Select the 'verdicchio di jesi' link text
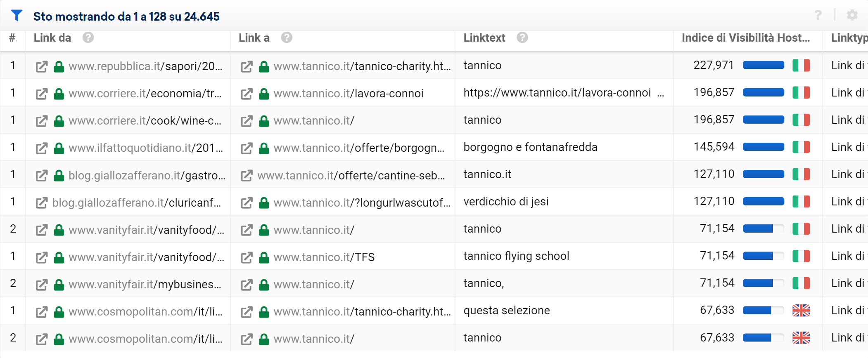Image resolution: width=868 pixels, height=358 pixels. 506,201
